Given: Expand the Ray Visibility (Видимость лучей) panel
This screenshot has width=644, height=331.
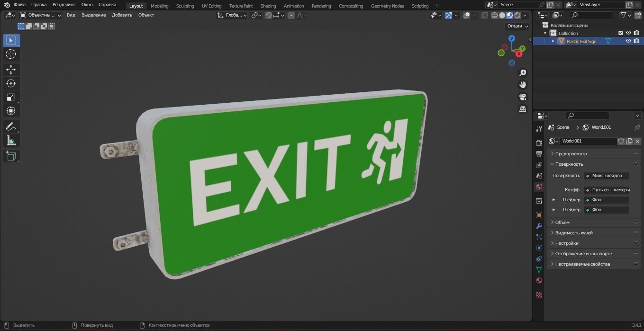Looking at the screenshot, I should coord(594,233).
